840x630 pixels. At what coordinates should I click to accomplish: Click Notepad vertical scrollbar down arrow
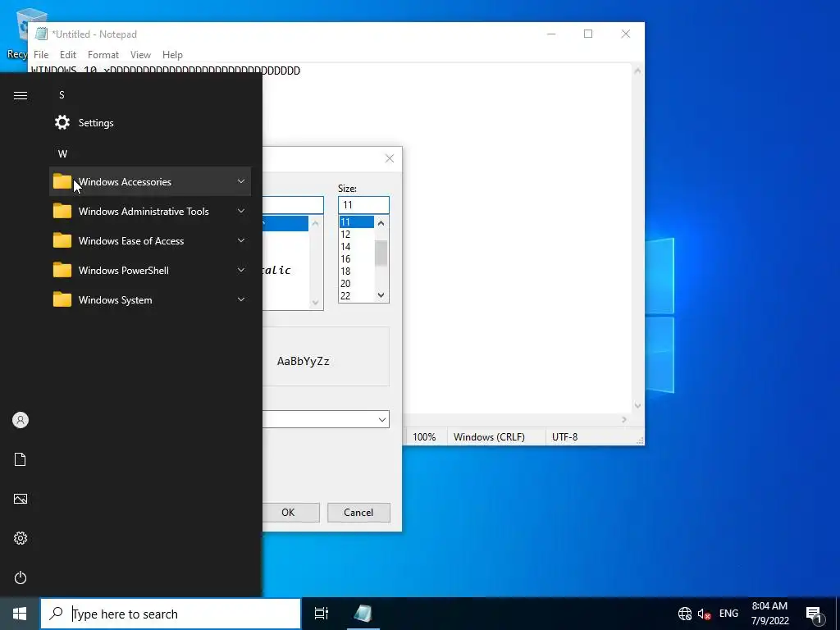click(637, 405)
